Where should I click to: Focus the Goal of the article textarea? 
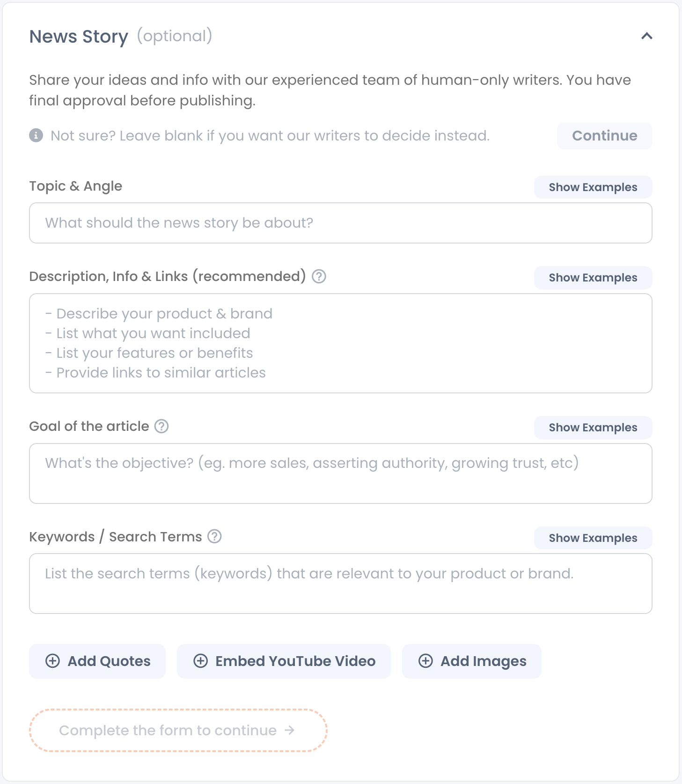(x=341, y=473)
